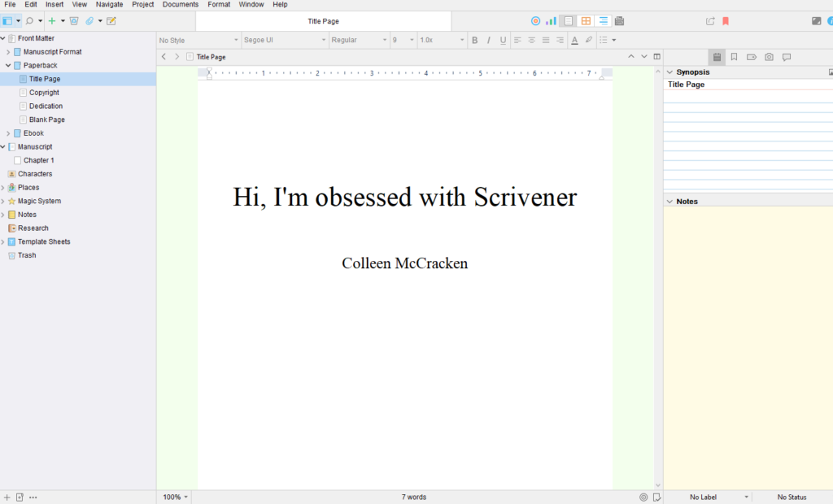Viewport: 833px width, 504px height.
Task: Click the print document icon
Action: click(x=619, y=21)
